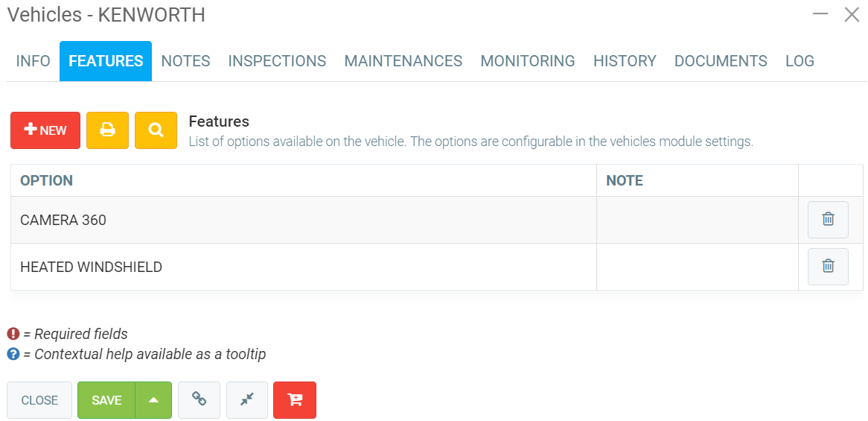
Task: Delete the HEATED WINDSHIELD feature
Action: (827, 267)
